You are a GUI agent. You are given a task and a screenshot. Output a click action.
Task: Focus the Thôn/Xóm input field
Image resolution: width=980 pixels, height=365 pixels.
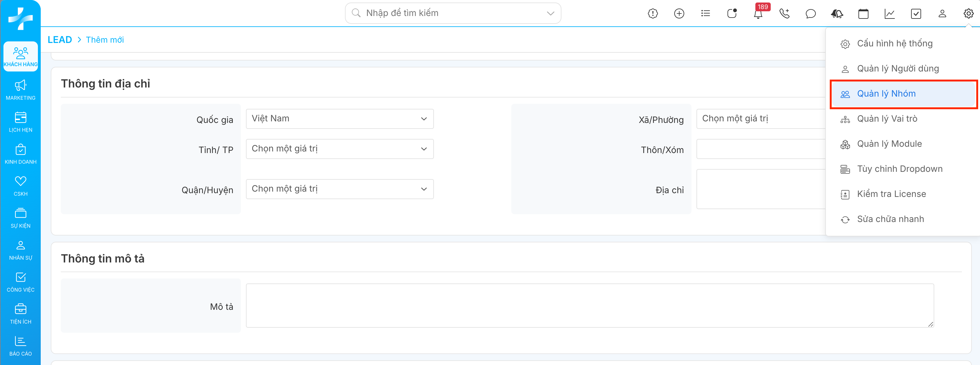[x=760, y=149]
